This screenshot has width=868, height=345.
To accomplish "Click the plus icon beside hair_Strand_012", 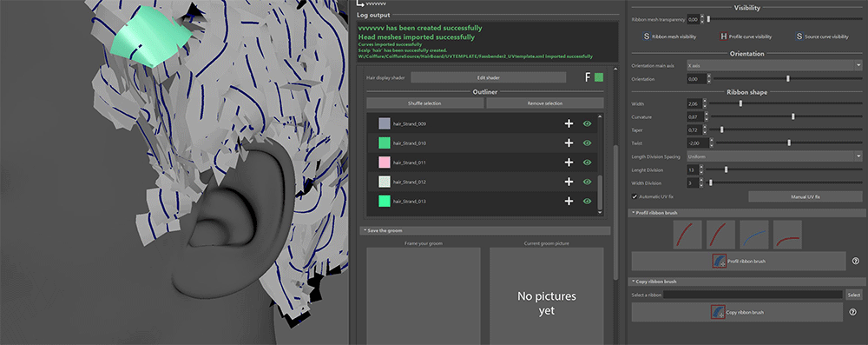I will coord(569,182).
